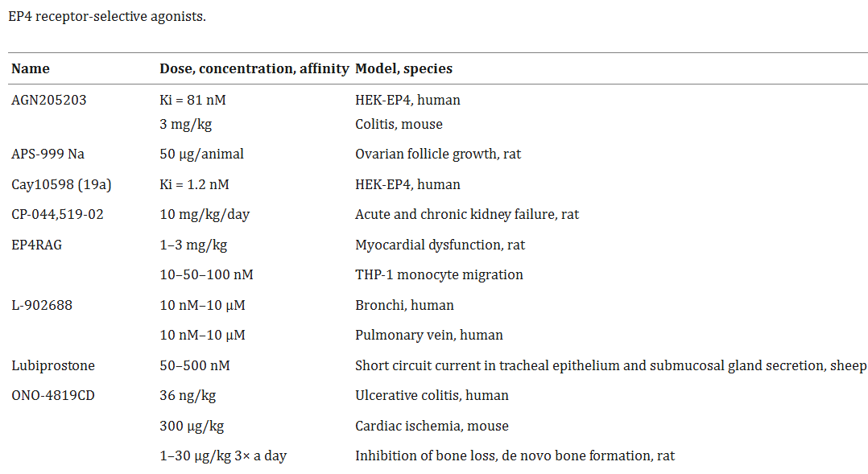Click "Colitis, mouse" model cell
This screenshot has height=474, width=868.
point(399,124)
